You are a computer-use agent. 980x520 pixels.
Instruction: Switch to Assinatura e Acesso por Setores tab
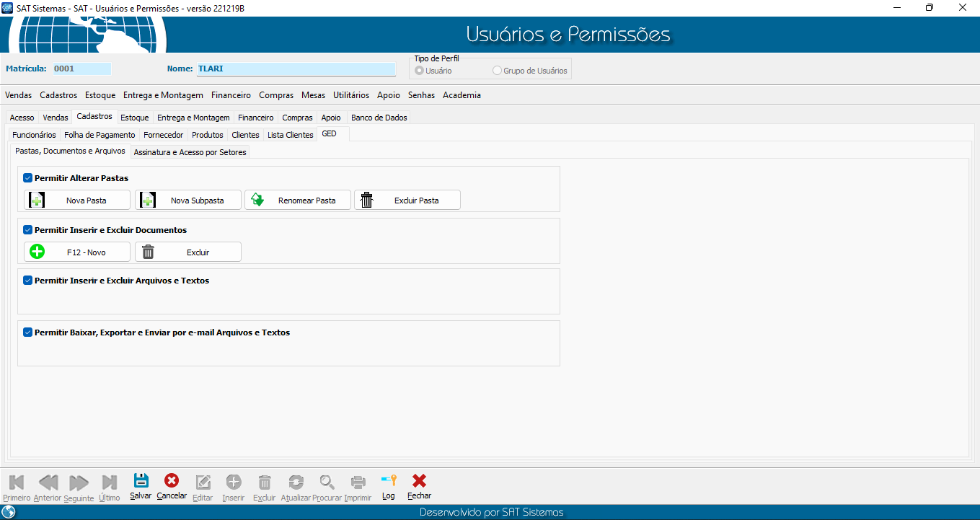tap(190, 152)
